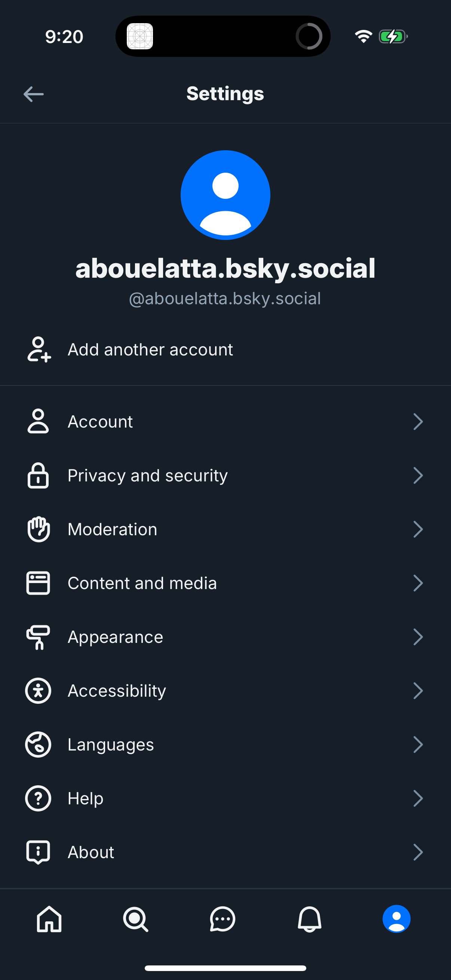Open the Notifications bell tab
The width and height of the screenshot is (451, 980).
pyautogui.click(x=309, y=920)
